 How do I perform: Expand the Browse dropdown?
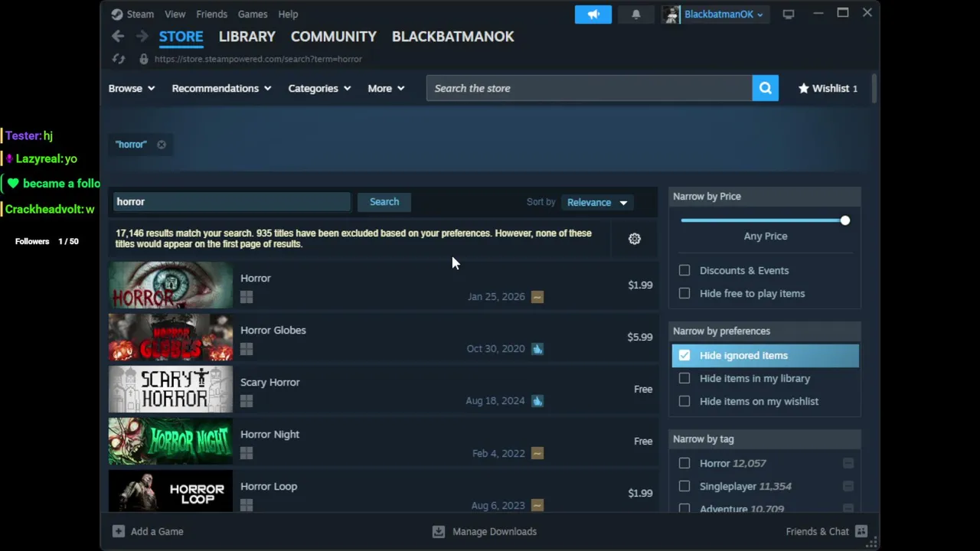[132, 88]
